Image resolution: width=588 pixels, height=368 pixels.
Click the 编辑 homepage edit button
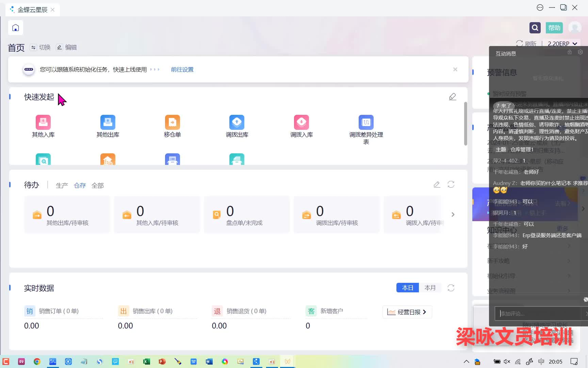[67, 47]
